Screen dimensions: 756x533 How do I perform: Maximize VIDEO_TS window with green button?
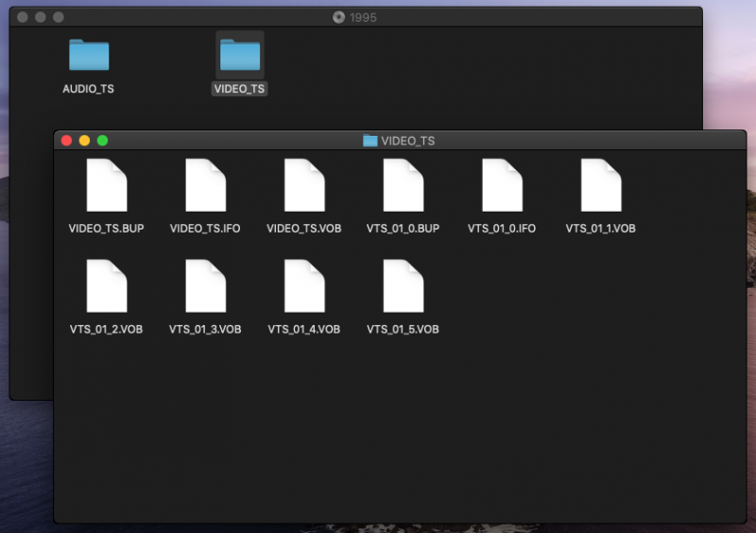pyautogui.click(x=102, y=141)
